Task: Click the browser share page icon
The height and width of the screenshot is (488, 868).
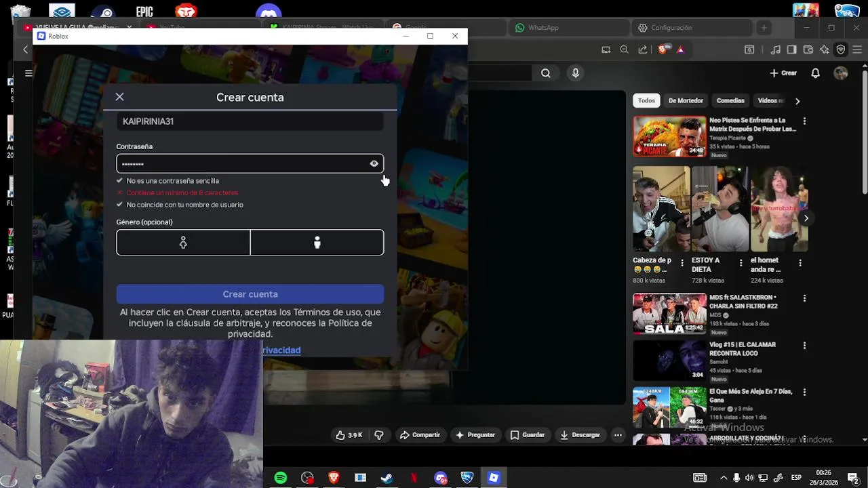Action: pos(643,49)
